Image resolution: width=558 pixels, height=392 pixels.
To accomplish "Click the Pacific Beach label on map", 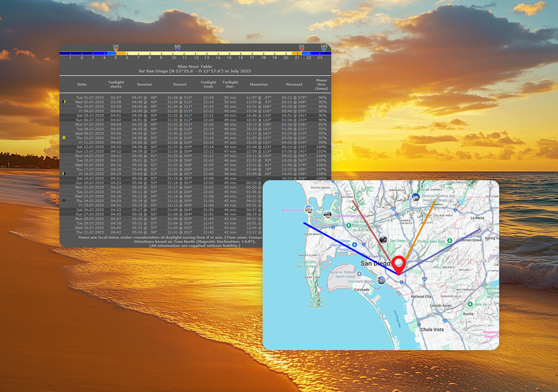I will tap(320, 187).
